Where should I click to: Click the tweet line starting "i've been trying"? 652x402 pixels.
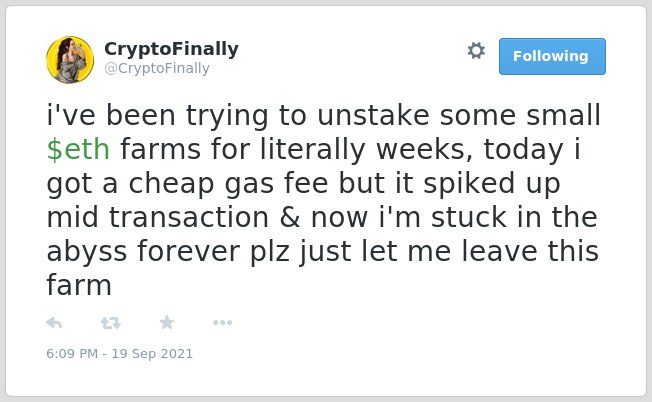click(324, 115)
